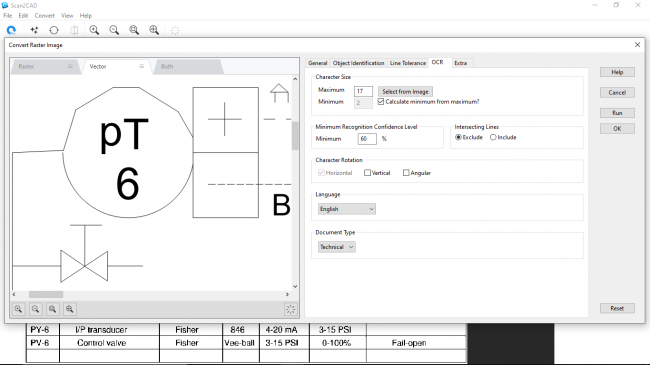Switch to the Extra tab

pos(461,63)
